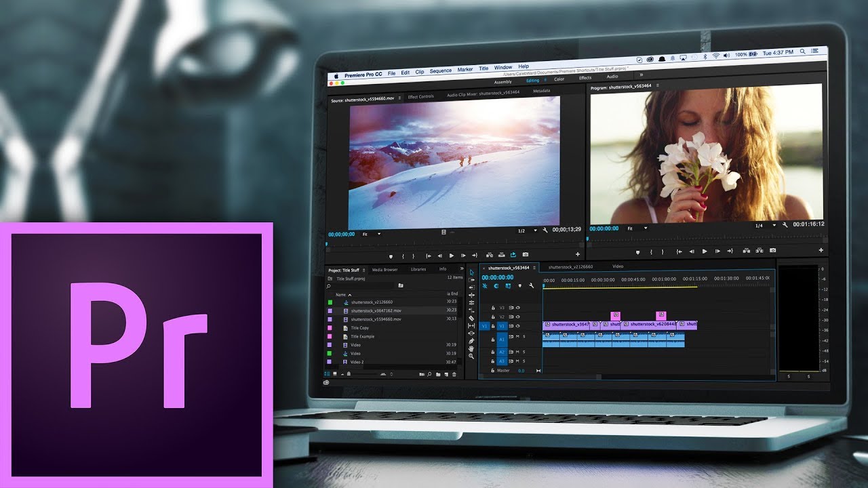This screenshot has height=488, width=868.
Task: Open timeline display settings wrench
Action: click(532, 286)
